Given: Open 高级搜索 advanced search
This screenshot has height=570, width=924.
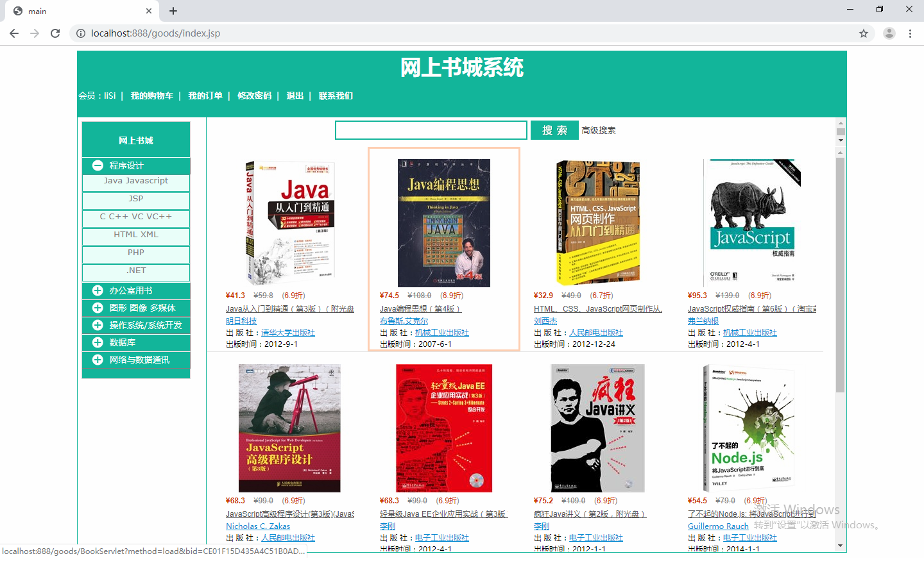Looking at the screenshot, I should pyautogui.click(x=599, y=130).
